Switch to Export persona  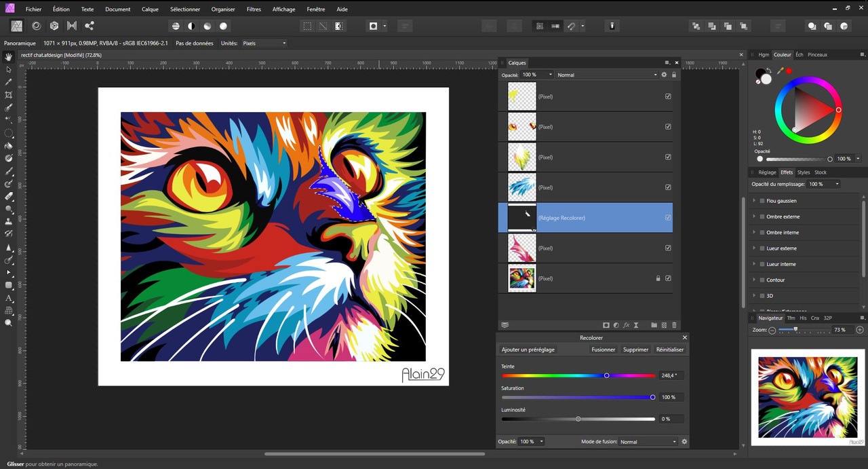coord(89,26)
